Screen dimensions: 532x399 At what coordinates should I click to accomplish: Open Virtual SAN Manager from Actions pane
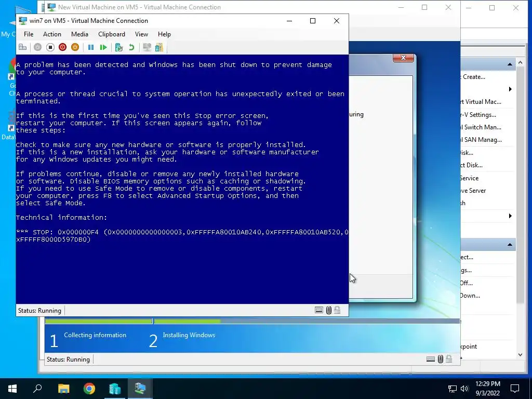coord(481,140)
